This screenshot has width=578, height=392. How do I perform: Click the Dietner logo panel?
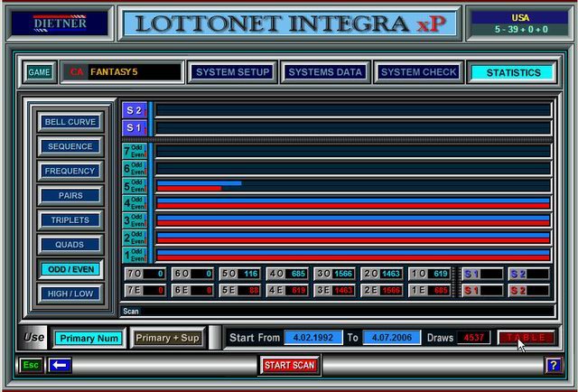coord(60,23)
